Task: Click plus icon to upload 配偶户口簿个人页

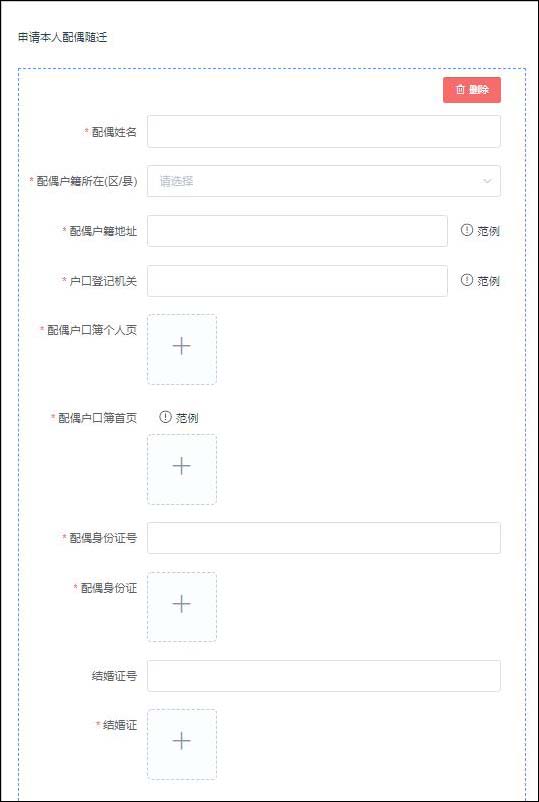Action: coord(182,346)
